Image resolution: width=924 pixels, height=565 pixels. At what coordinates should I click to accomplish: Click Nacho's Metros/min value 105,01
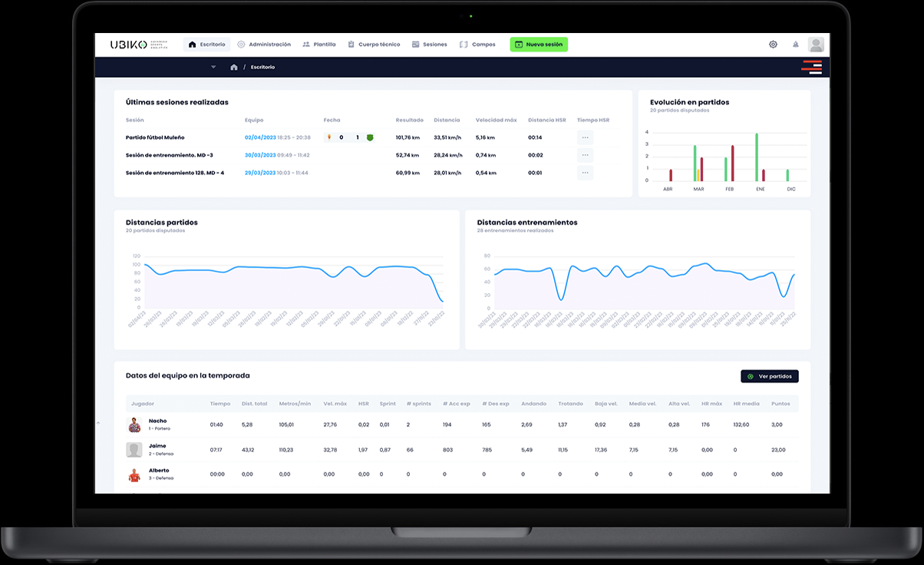coord(287,425)
